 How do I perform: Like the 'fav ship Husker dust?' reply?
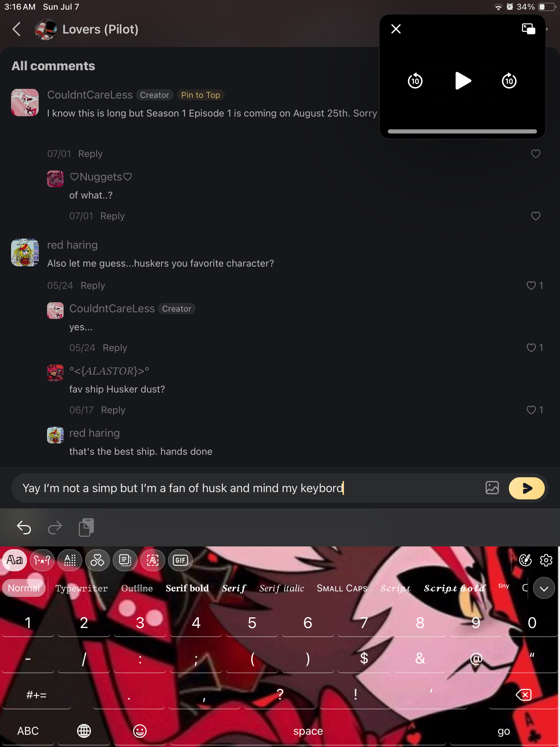[534, 410]
